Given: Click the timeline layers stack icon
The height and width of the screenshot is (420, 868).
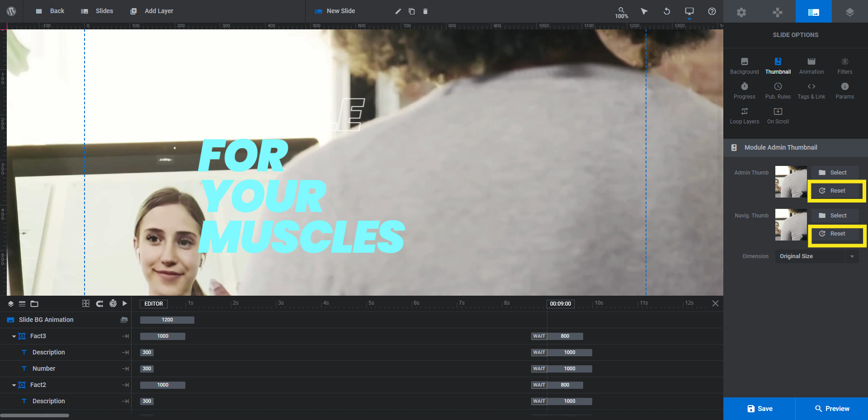Looking at the screenshot, I should pos(11,304).
